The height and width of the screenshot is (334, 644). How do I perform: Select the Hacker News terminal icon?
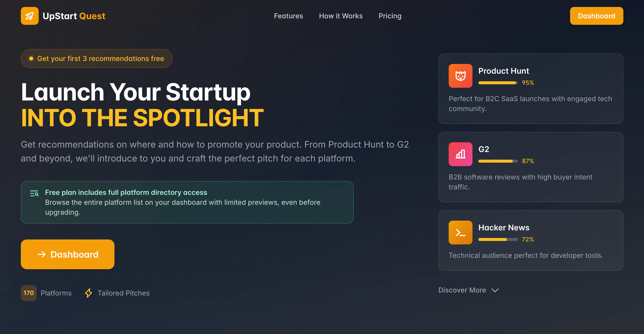pos(460,232)
